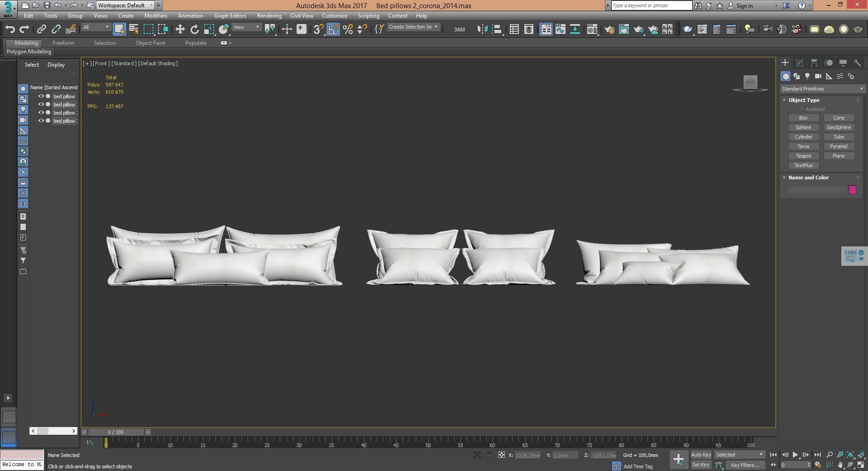Click the Key Filters... button
The width and height of the screenshot is (868, 471).
coord(745,465)
